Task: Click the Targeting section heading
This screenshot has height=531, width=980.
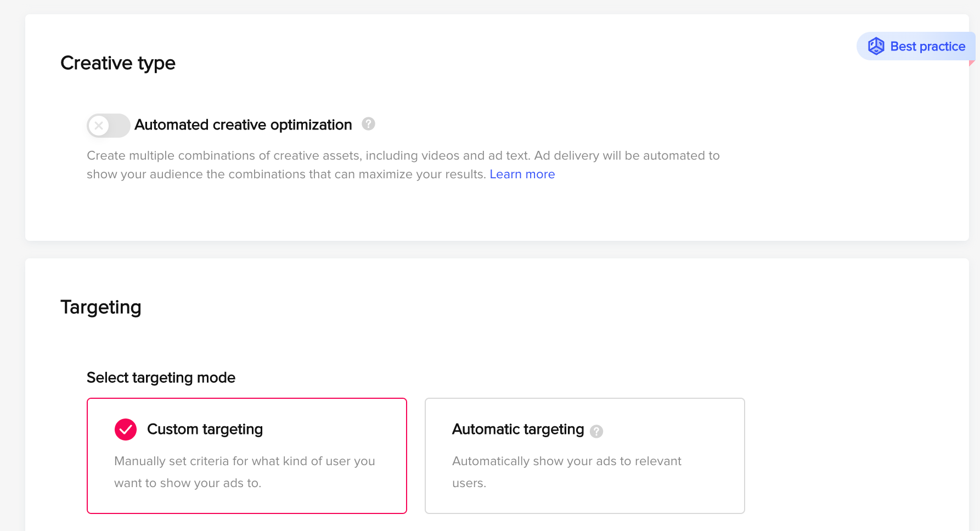Action: point(101,307)
